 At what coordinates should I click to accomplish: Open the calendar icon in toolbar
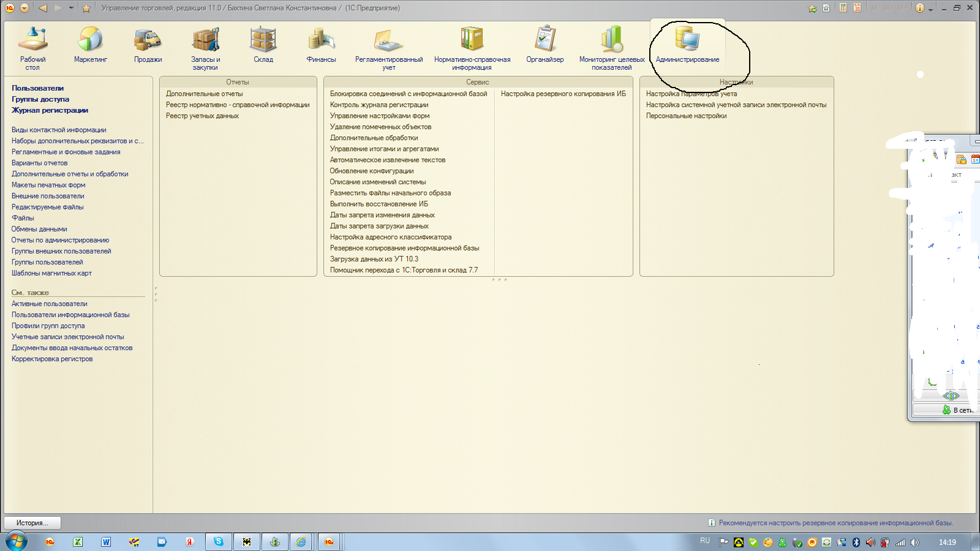[x=857, y=8]
